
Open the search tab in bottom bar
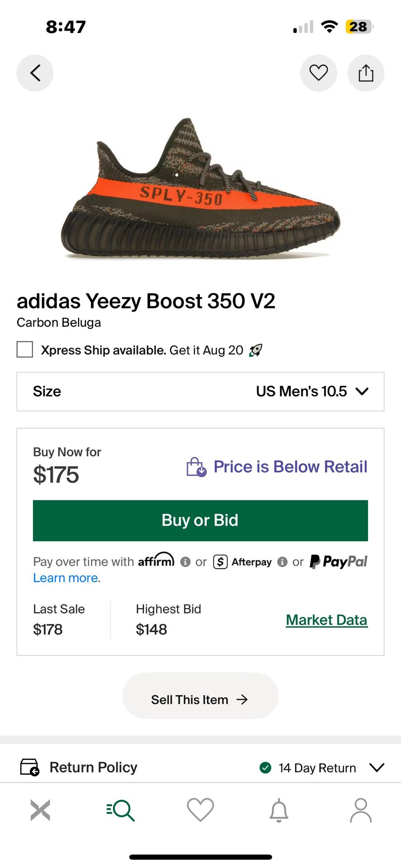click(x=121, y=810)
